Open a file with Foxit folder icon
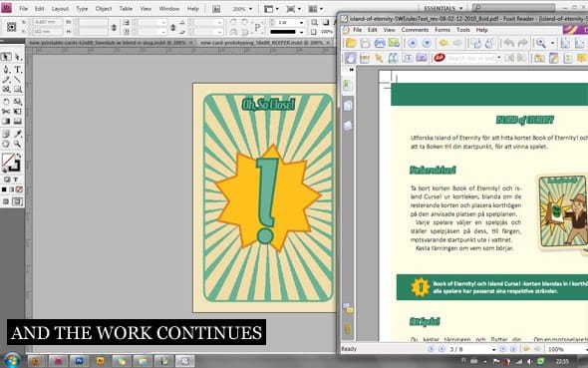This screenshot has width=588, height=368. 351,43
